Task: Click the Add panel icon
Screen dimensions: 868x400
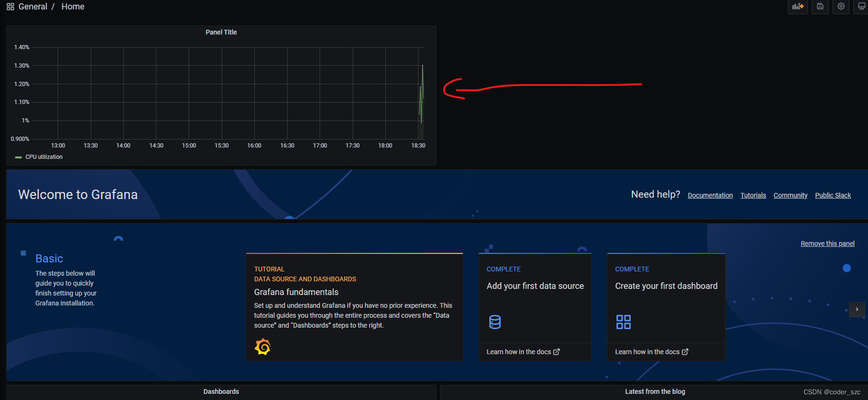Action: click(798, 7)
